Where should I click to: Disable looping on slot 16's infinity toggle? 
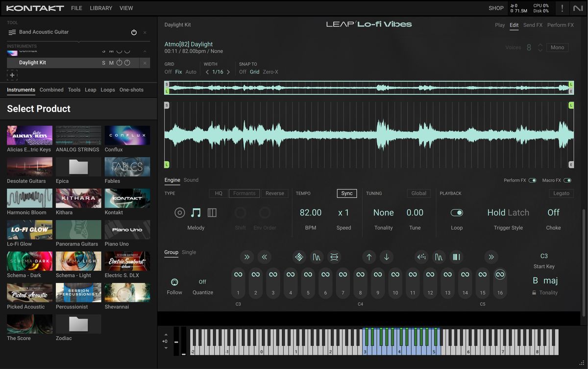pyautogui.click(x=500, y=275)
